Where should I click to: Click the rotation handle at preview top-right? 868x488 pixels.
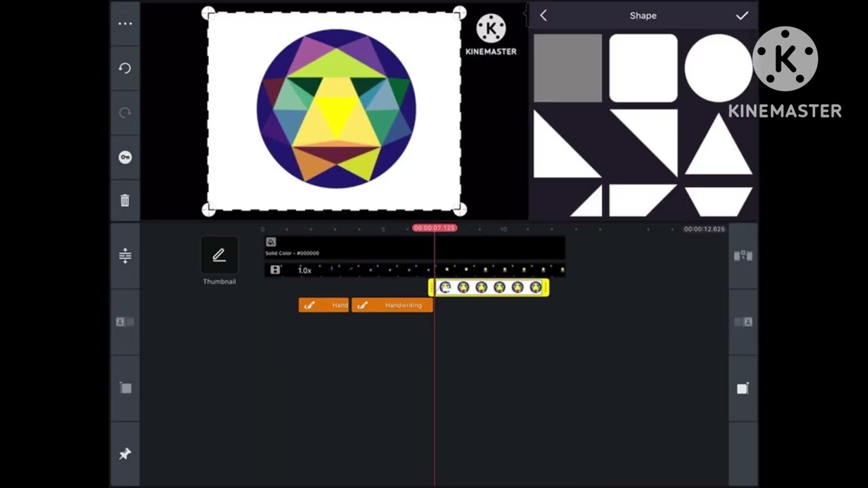[459, 12]
